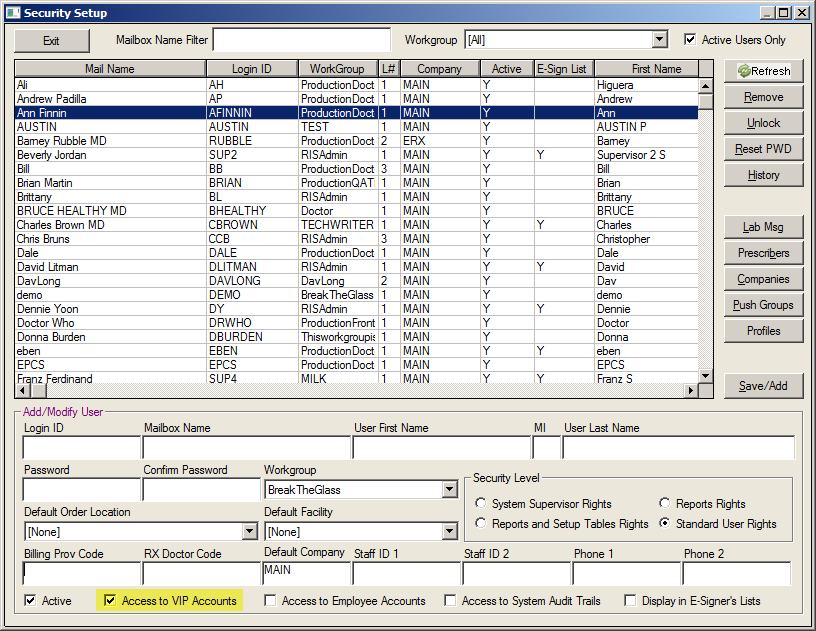Click Reset PWD button
The height and width of the screenshot is (631, 816).
(x=763, y=149)
